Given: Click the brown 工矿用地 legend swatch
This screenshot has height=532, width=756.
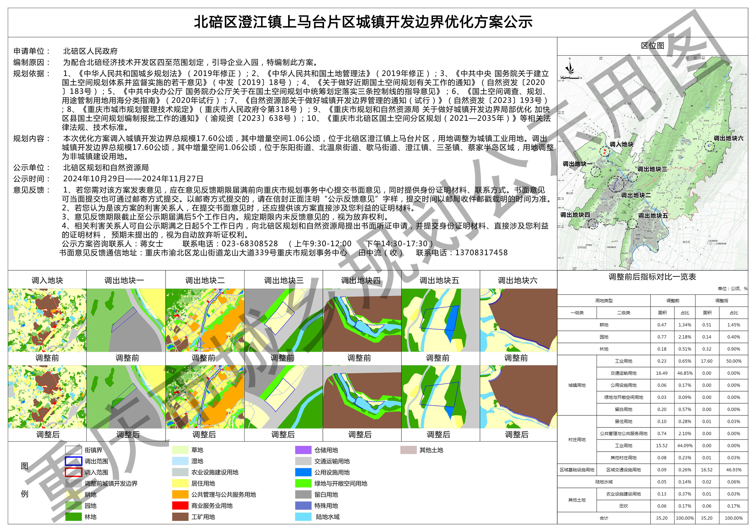Looking at the screenshot, I should [180, 517].
